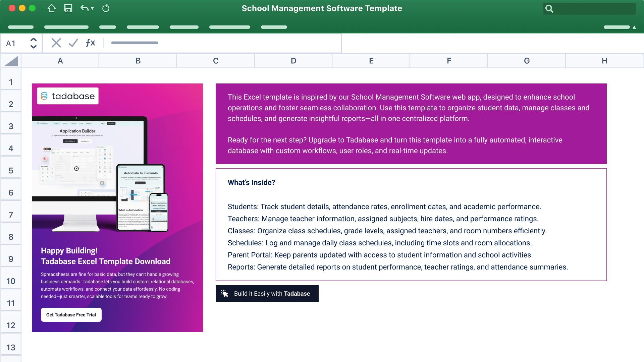This screenshot has width=644, height=362.
Task: Click the name box up-down stepper arrows
Action: (x=34, y=43)
